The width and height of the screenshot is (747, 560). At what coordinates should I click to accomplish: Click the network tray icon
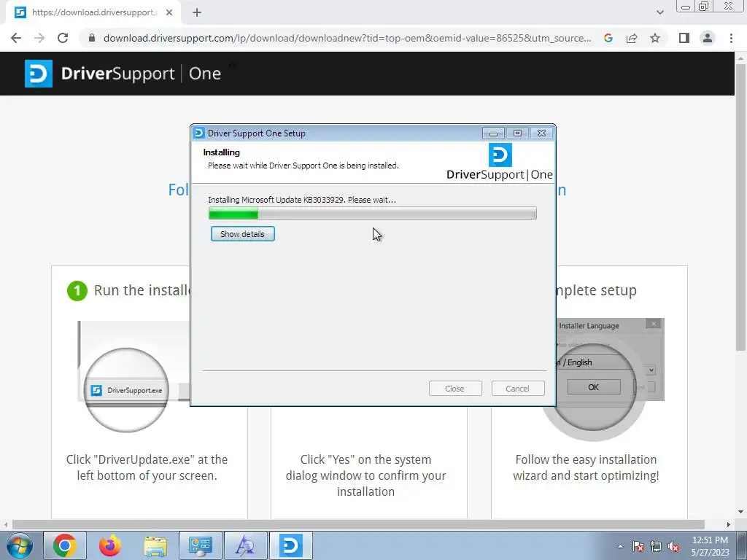[x=656, y=546]
